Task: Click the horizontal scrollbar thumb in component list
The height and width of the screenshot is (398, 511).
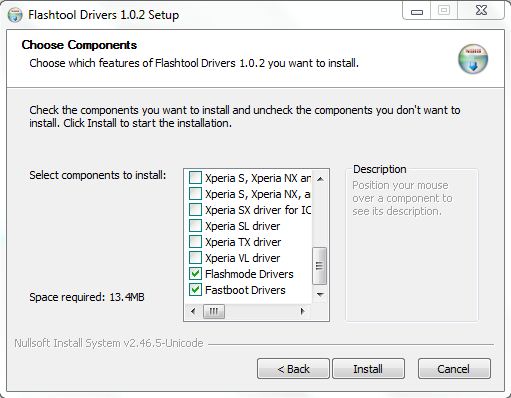Action: (214, 312)
